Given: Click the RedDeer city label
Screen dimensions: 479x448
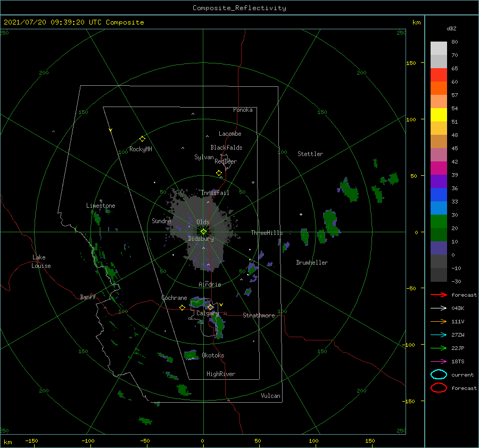Looking at the screenshot, I should click(x=226, y=161).
